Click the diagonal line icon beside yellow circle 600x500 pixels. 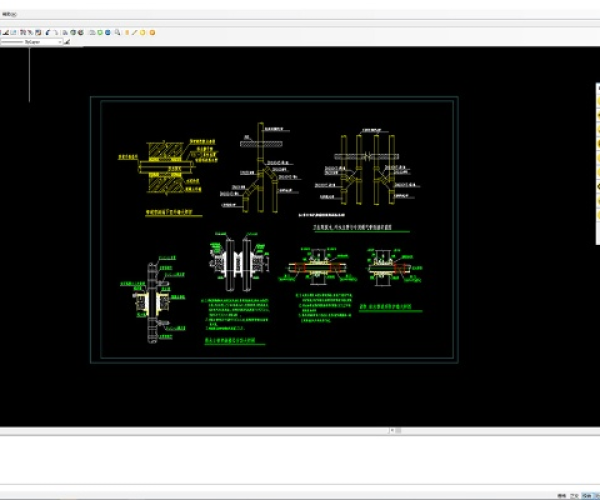(135, 32)
